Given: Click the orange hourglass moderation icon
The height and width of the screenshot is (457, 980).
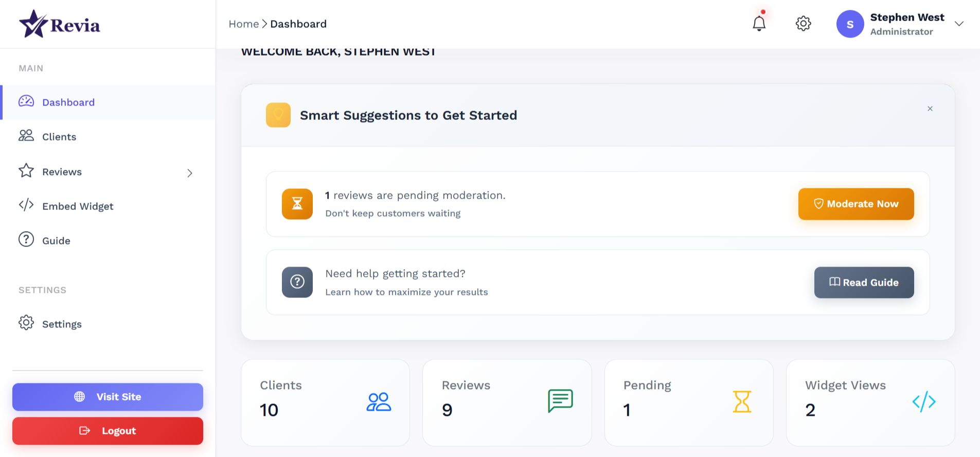Looking at the screenshot, I should [297, 204].
